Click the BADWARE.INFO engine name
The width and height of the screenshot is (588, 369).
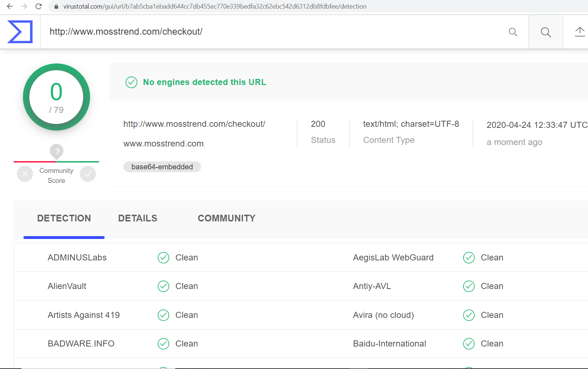(81, 344)
